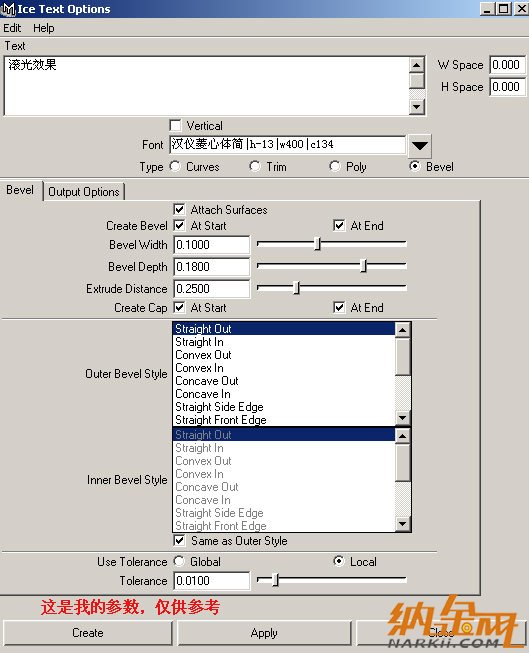Open the Edit menu

(x=12, y=28)
